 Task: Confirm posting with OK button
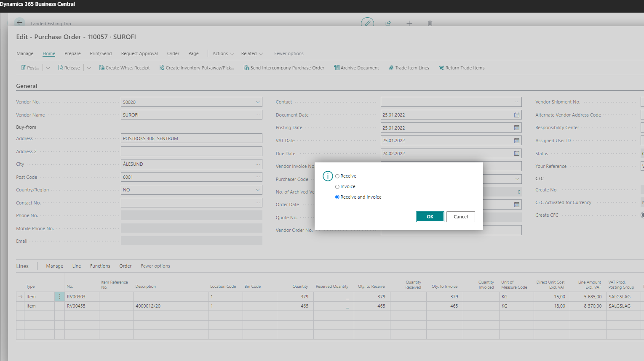pyautogui.click(x=430, y=217)
